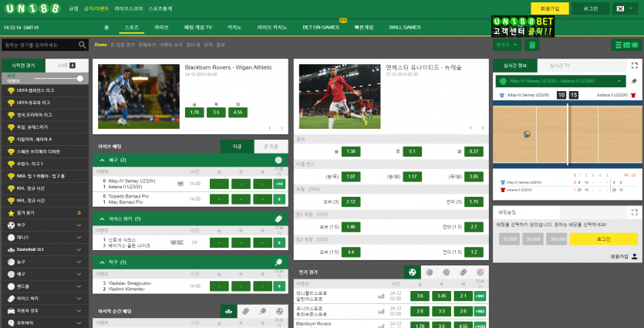Expand the bet slip panel fullscreen

[x=635, y=212]
